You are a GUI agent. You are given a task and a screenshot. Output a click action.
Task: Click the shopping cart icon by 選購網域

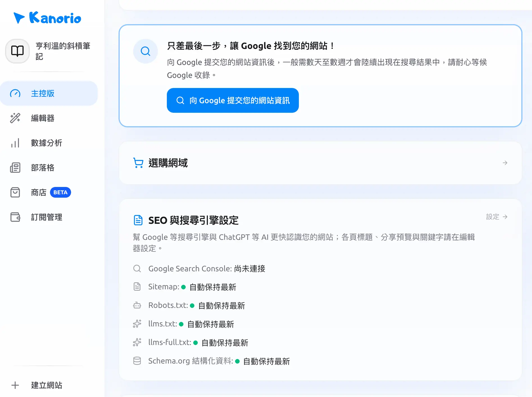point(138,163)
